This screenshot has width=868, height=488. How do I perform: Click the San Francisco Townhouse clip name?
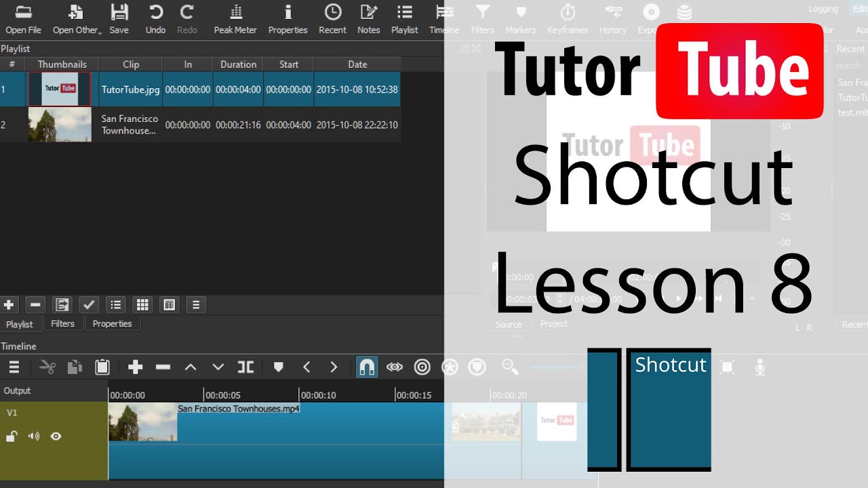click(x=130, y=125)
